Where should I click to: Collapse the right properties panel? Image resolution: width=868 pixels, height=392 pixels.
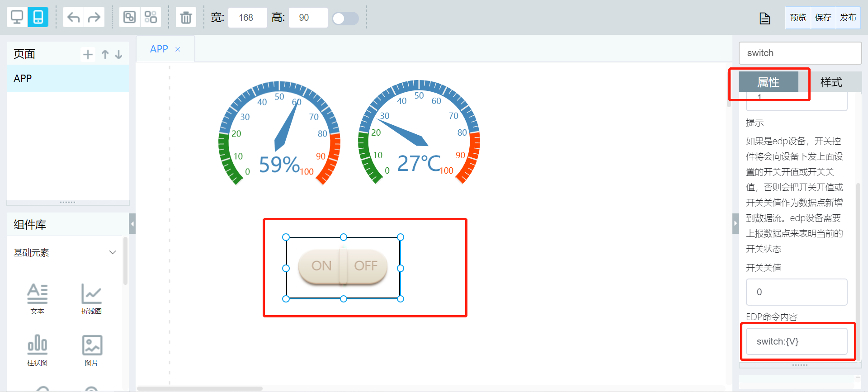(x=736, y=223)
